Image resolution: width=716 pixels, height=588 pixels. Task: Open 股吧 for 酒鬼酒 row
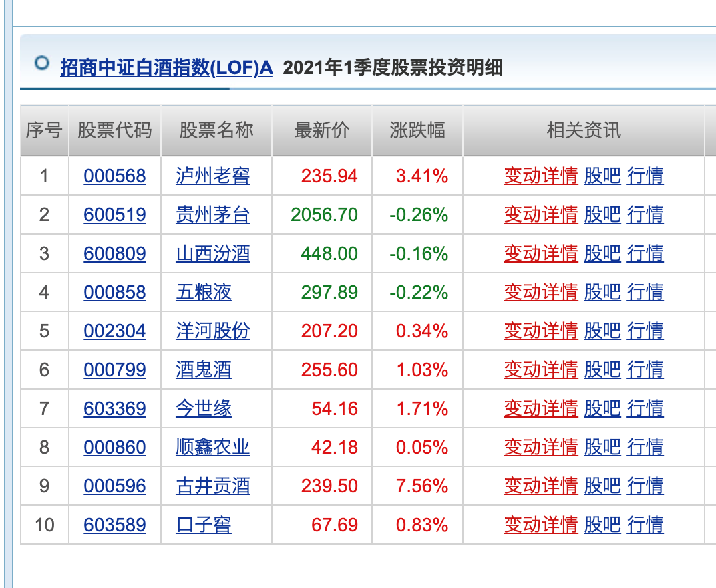coord(602,370)
